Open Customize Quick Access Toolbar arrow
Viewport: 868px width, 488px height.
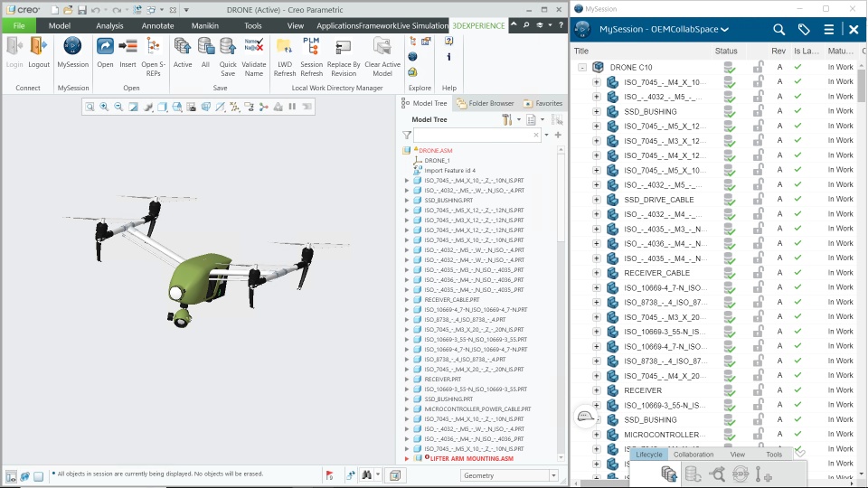click(x=186, y=10)
